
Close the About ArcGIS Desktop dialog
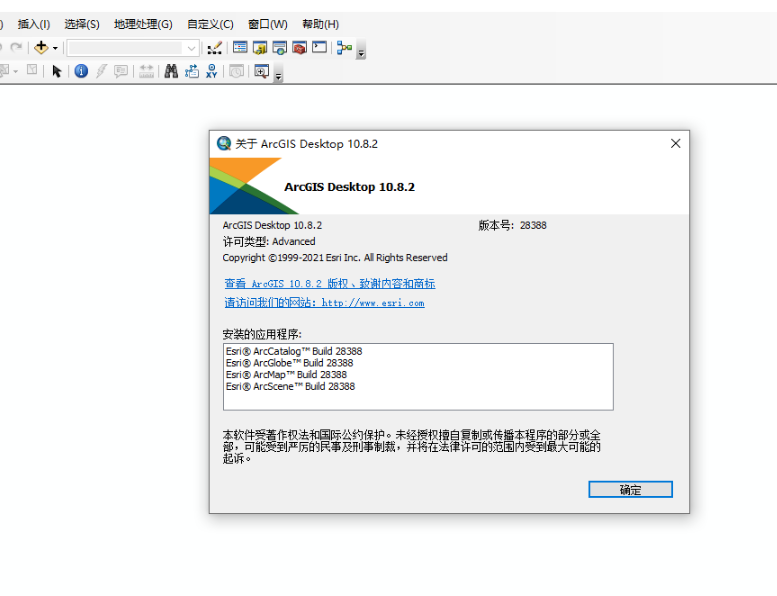(675, 143)
